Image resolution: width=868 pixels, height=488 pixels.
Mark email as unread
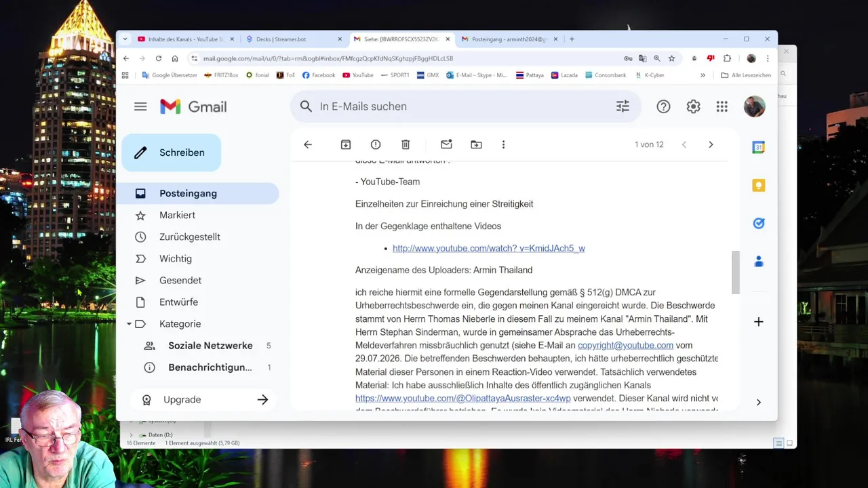coord(446,144)
